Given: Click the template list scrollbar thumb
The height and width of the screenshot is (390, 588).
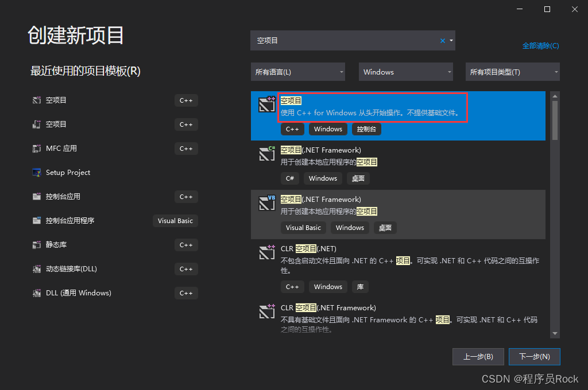Looking at the screenshot, I should [555, 120].
